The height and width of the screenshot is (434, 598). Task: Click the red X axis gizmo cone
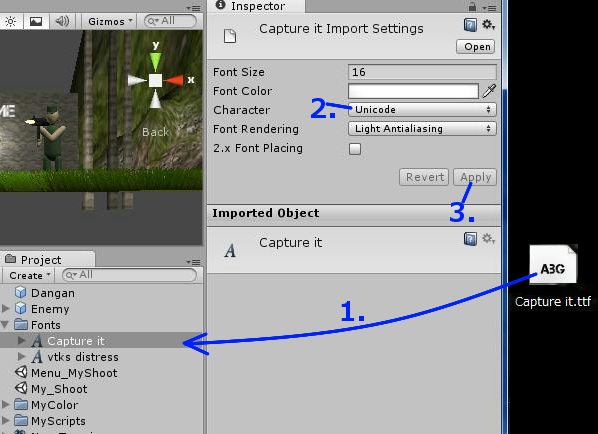pyautogui.click(x=174, y=80)
